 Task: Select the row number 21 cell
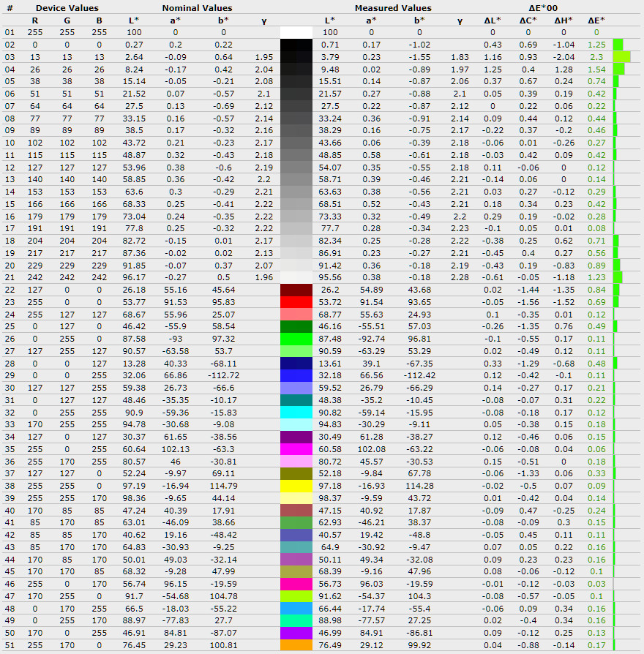coord(10,277)
